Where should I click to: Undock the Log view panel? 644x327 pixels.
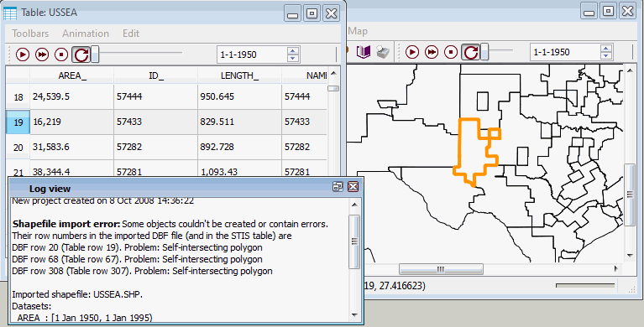tap(338, 187)
